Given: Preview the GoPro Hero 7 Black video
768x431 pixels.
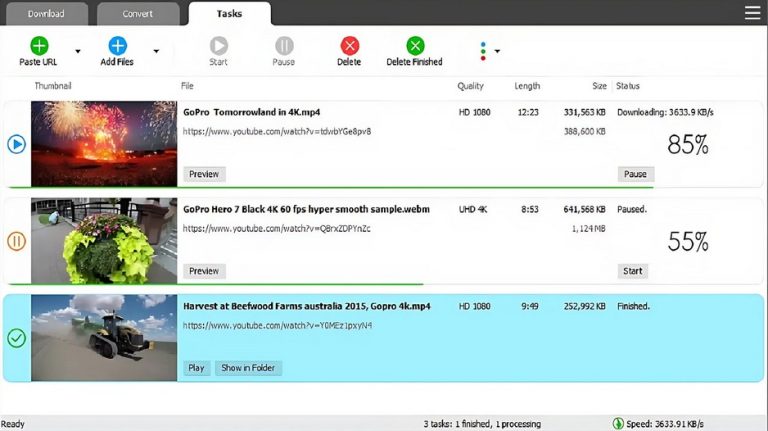Looking at the screenshot, I should (x=204, y=271).
